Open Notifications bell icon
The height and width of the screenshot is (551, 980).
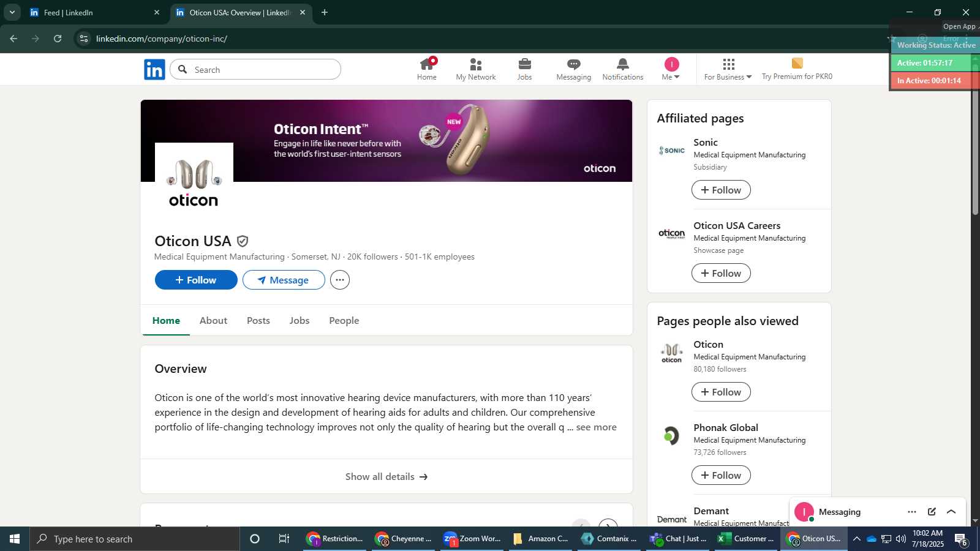623,69
